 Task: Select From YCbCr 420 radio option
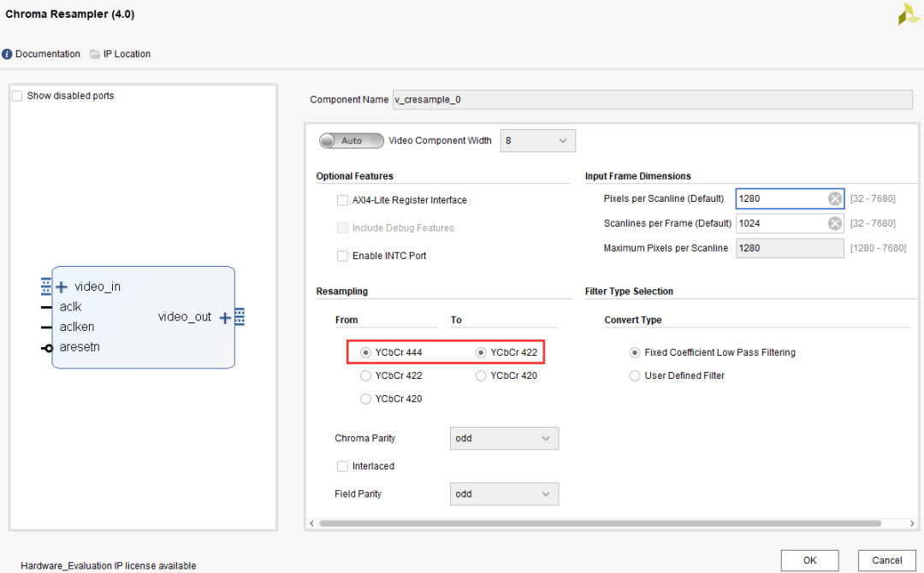click(366, 399)
